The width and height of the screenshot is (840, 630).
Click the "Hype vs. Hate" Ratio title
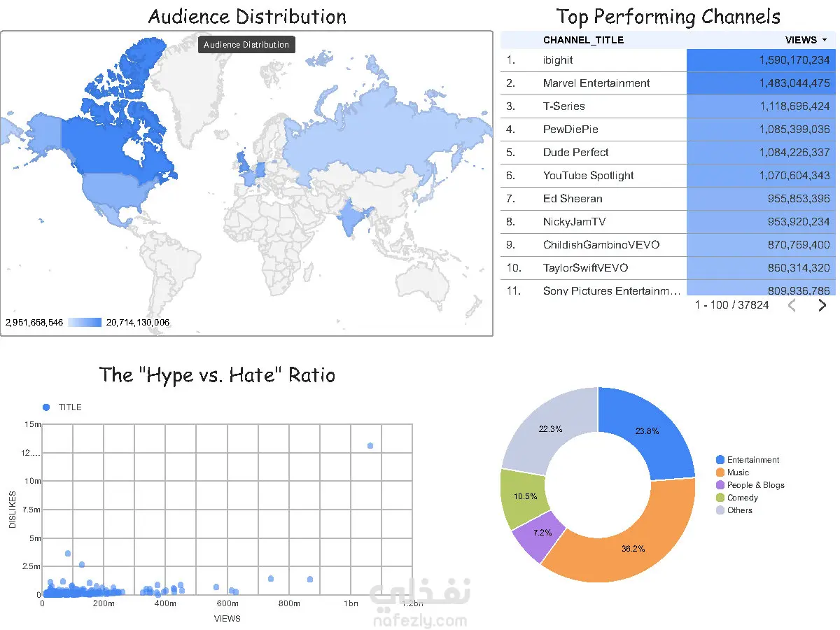click(217, 374)
